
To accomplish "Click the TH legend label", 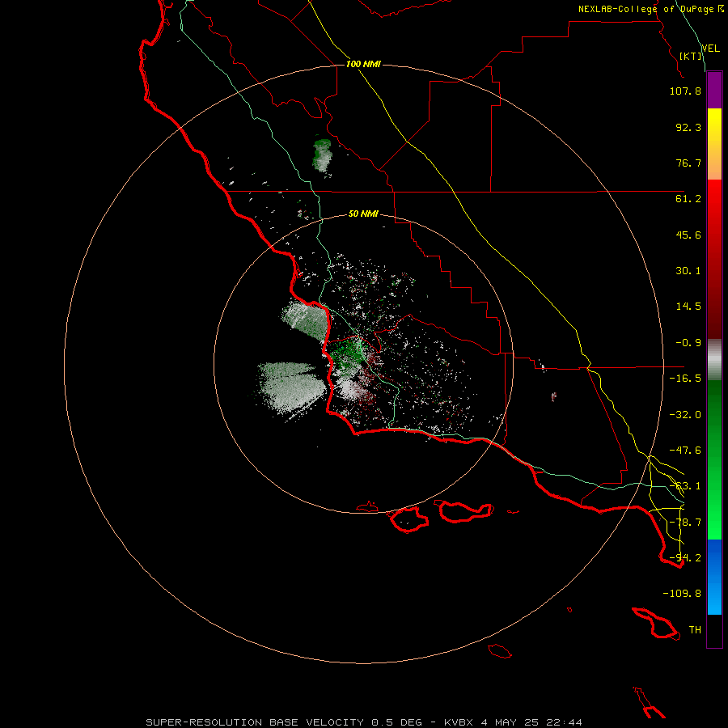I will tap(695, 630).
